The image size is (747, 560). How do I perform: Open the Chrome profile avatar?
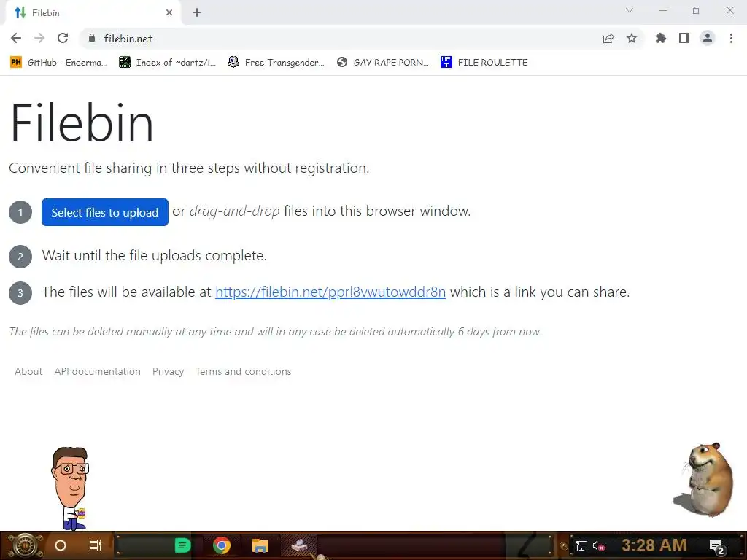click(708, 38)
